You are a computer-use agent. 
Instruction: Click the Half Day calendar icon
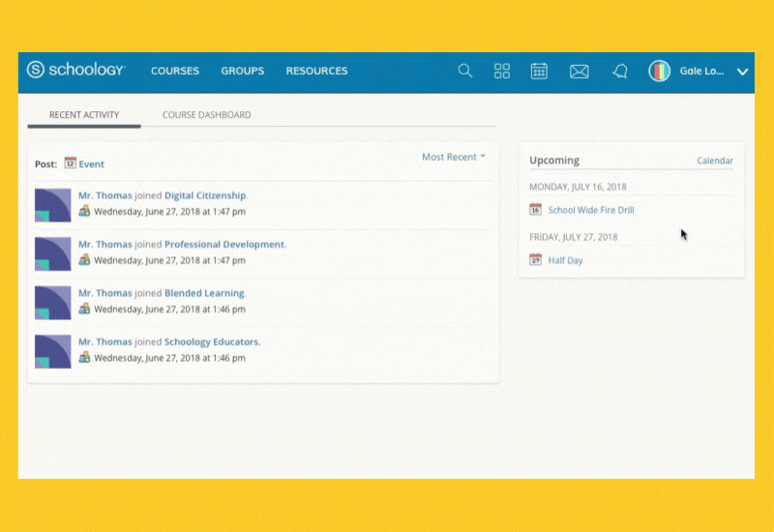click(536, 259)
